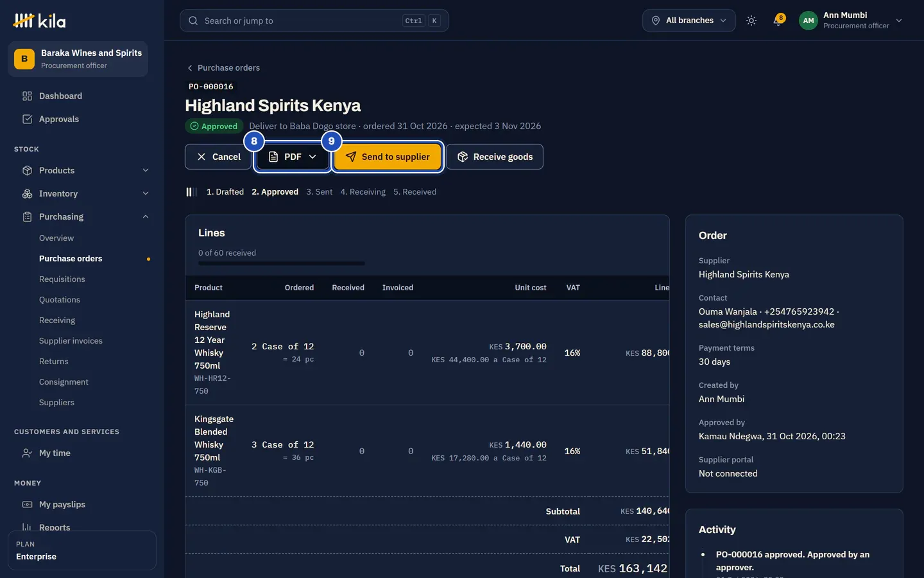Click the Reports chart icon
Image resolution: width=924 pixels, height=578 pixels.
tap(27, 527)
